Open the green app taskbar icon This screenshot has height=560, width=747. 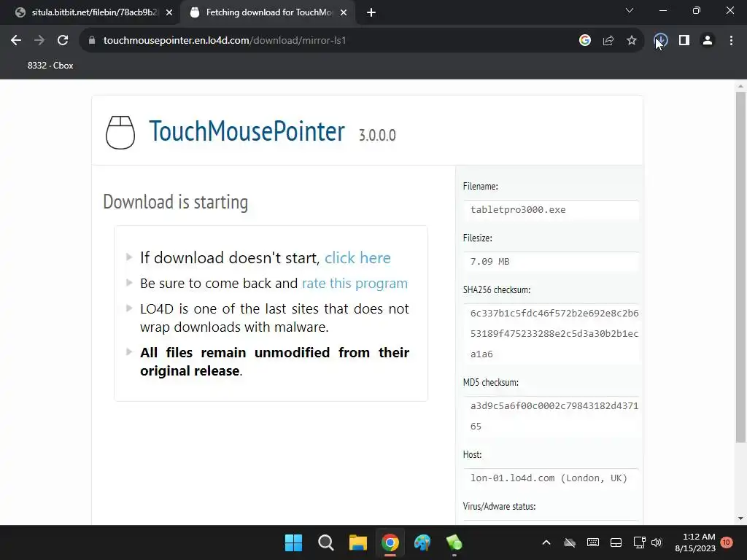pos(454,542)
